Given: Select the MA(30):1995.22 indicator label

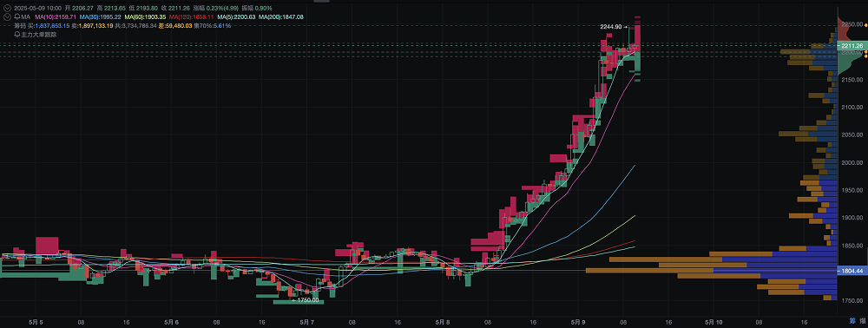Looking at the screenshot, I should click(x=100, y=17).
